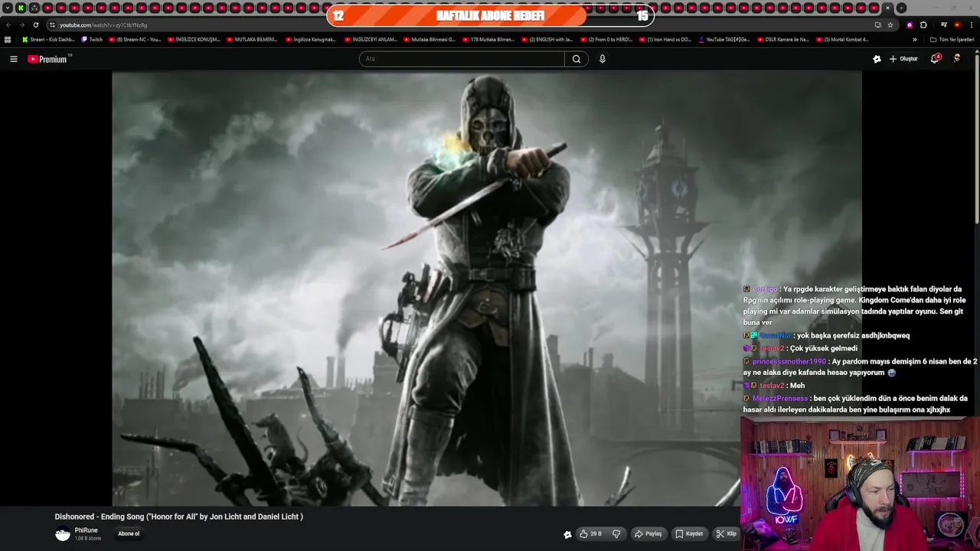Viewport: 980px width, 551px height.
Task: Open 'DSLR Kamera ile Na...' bookmark
Action: (783, 39)
